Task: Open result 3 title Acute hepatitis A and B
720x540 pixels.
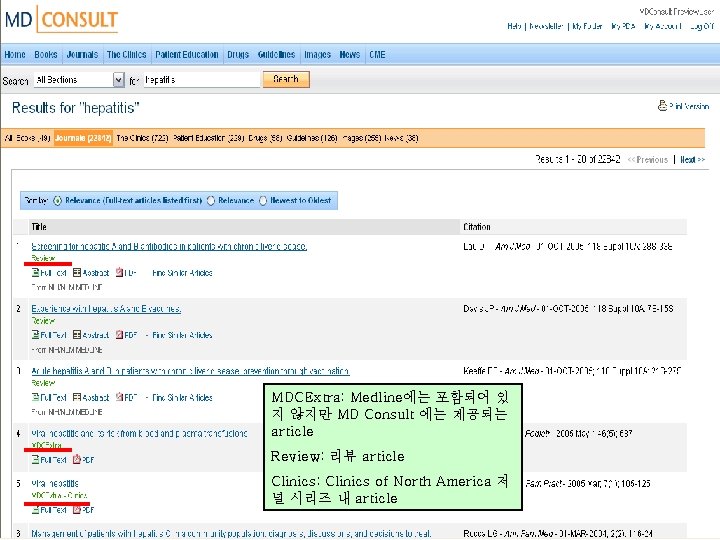Action: [x=191, y=371]
